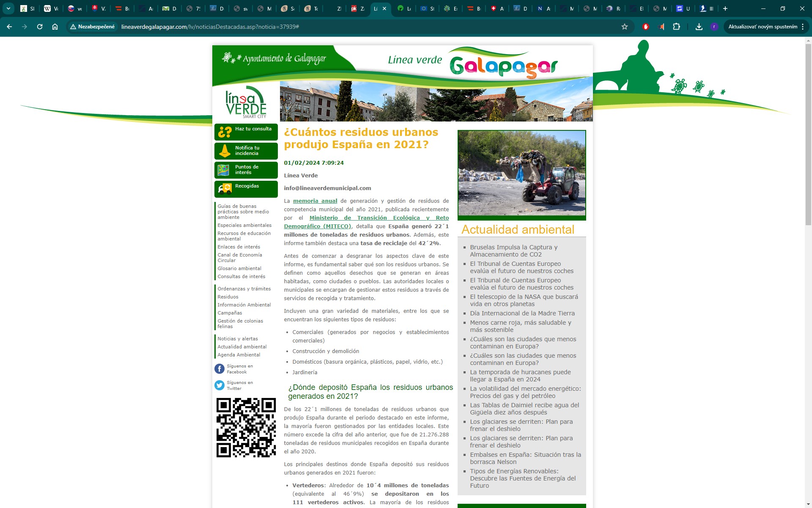
Task: Open La volatilidad del mercado energético item
Action: point(526,392)
